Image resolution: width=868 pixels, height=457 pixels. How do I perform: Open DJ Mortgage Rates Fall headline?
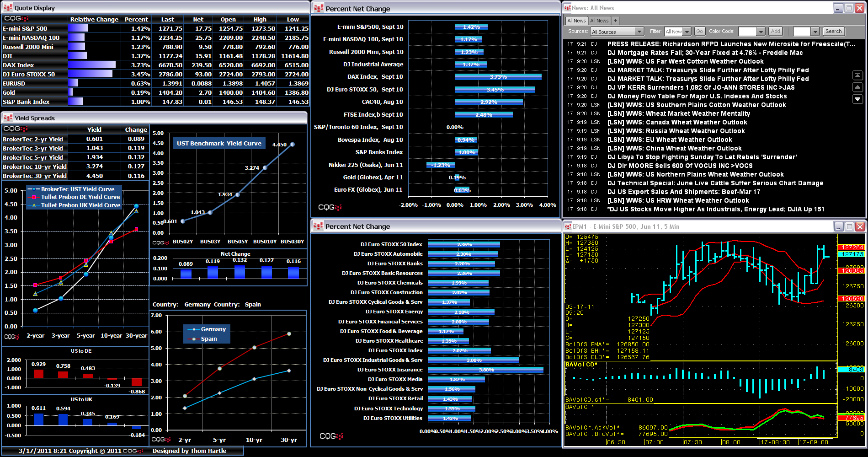705,53
